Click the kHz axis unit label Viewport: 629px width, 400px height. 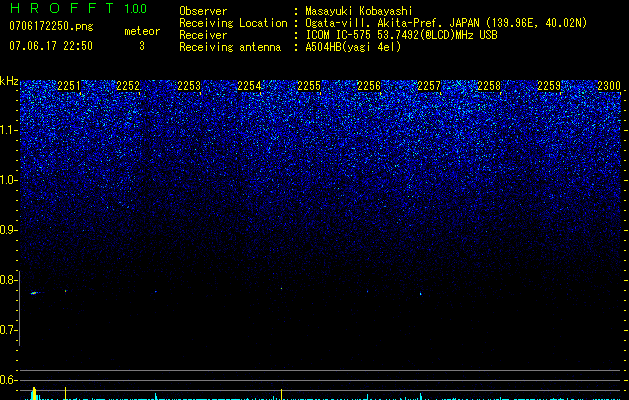9,81
